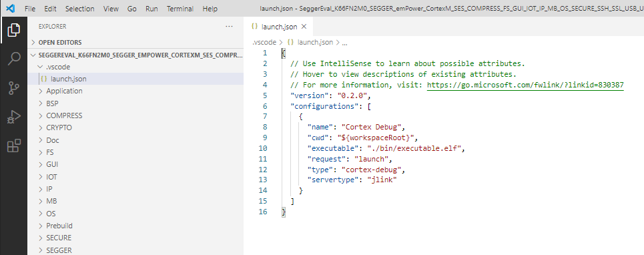Close the launch.json editor tab

(x=304, y=27)
